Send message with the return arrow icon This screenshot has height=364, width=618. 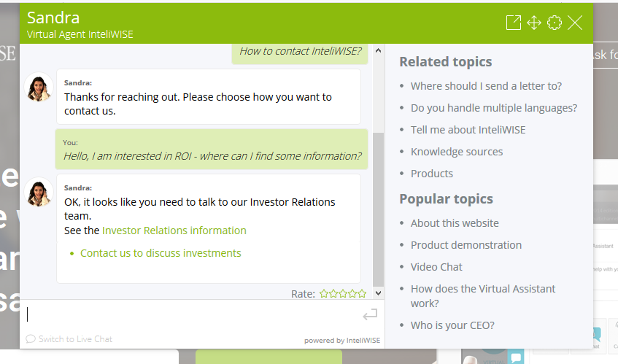[x=370, y=314]
